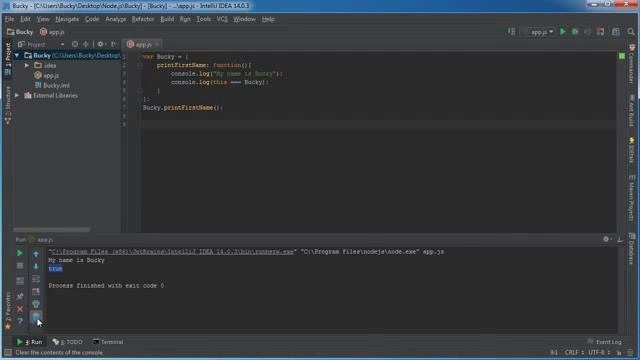640x360 pixels.
Task: Click the UTF-8 encoding status entry
Action: [599, 352]
